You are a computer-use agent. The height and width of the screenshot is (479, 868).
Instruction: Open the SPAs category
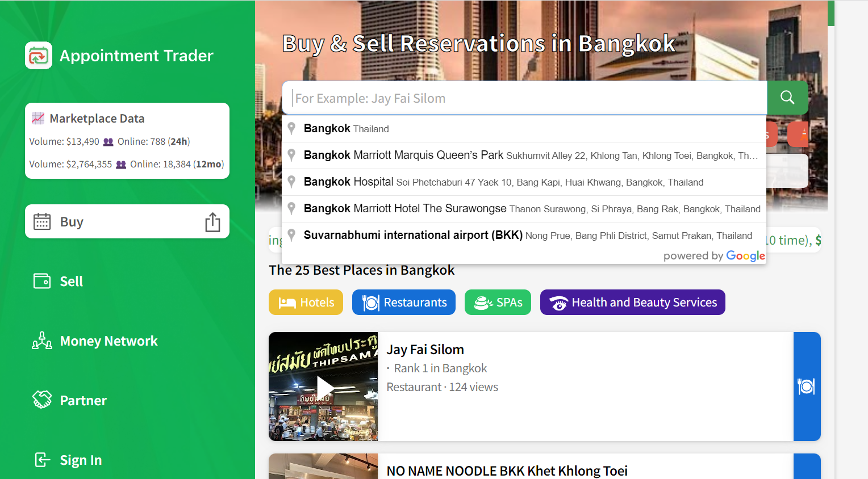pyautogui.click(x=498, y=302)
